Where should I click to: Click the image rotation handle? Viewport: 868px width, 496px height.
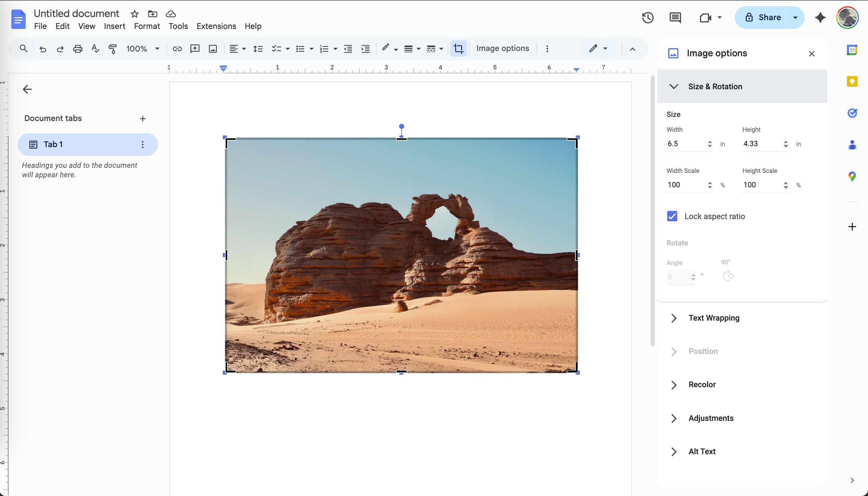(402, 126)
